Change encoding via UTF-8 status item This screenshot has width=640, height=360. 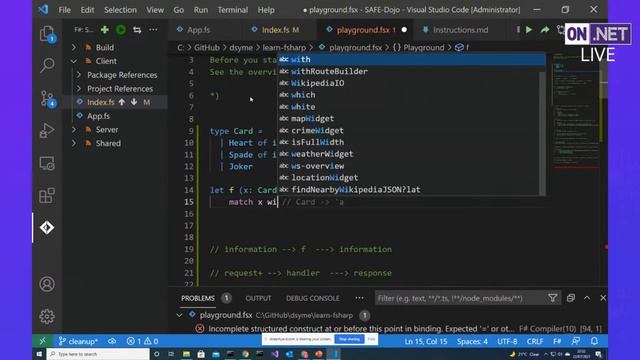[507, 341]
